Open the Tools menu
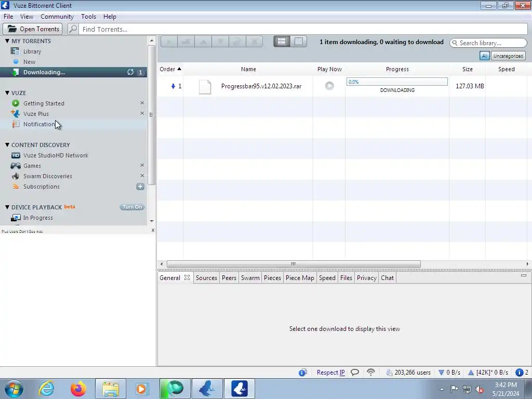This screenshot has width=532, height=399. click(88, 17)
